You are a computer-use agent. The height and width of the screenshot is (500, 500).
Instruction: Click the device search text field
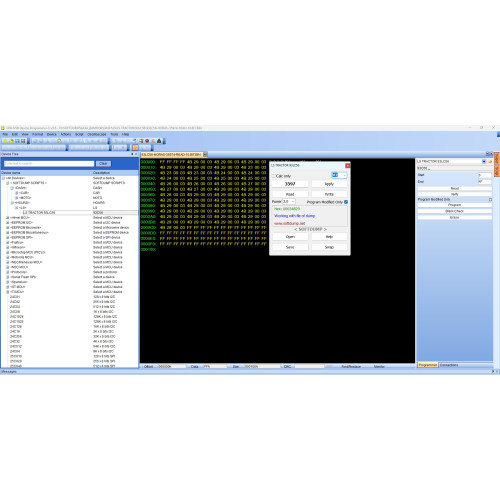[49, 164]
